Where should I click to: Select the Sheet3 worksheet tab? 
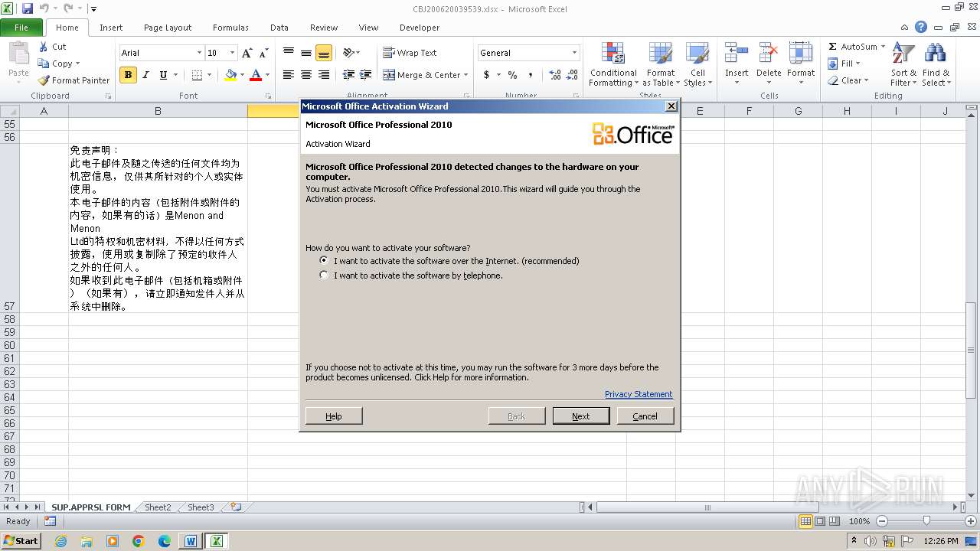pyautogui.click(x=201, y=507)
